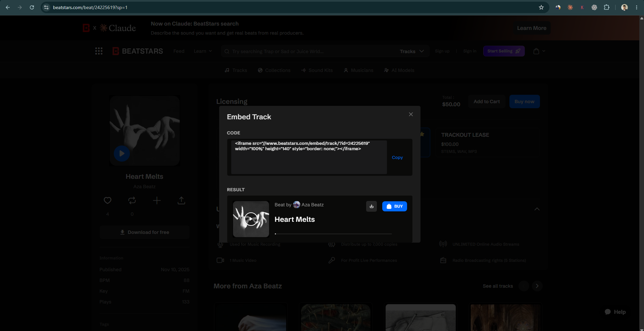Screen dimensions: 644x331
Task: Go to BeatStars home via logo
Action: coord(138,51)
